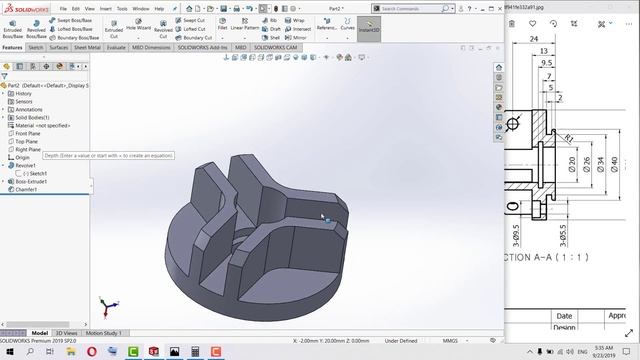Image resolution: width=640 pixels, height=360 pixels.
Task: Expand the Solid Bodies(1) node
Action: pyautogui.click(x=3, y=118)
